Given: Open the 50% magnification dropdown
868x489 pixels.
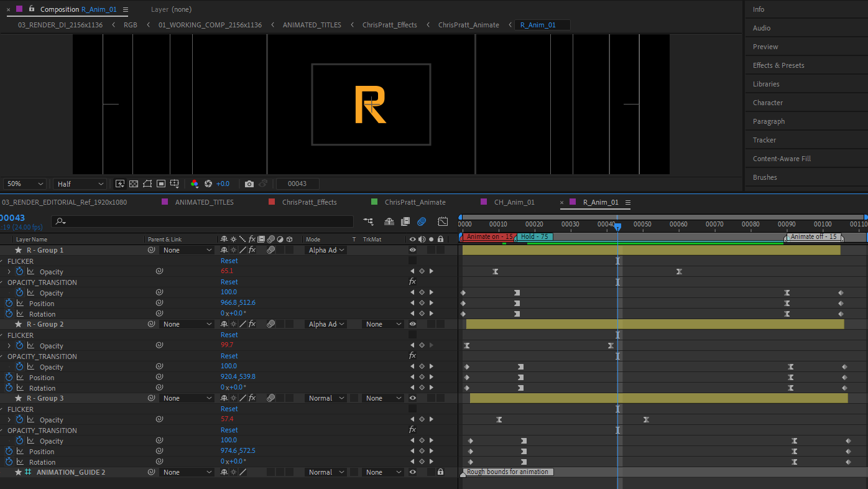Looking at the screenshot, I should [25, 184].
